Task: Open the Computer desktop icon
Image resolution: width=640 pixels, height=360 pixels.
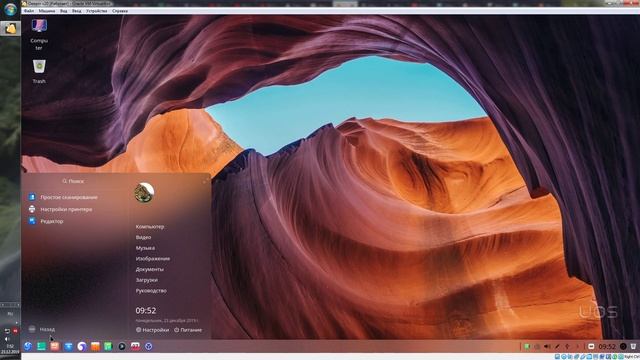Action: point(39,35)
